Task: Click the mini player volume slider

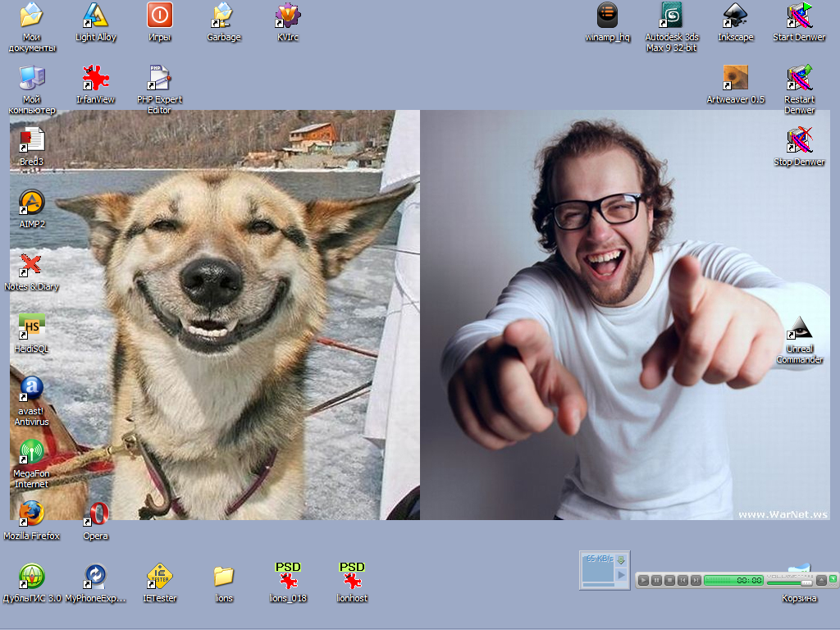Action: pos(788,581)
